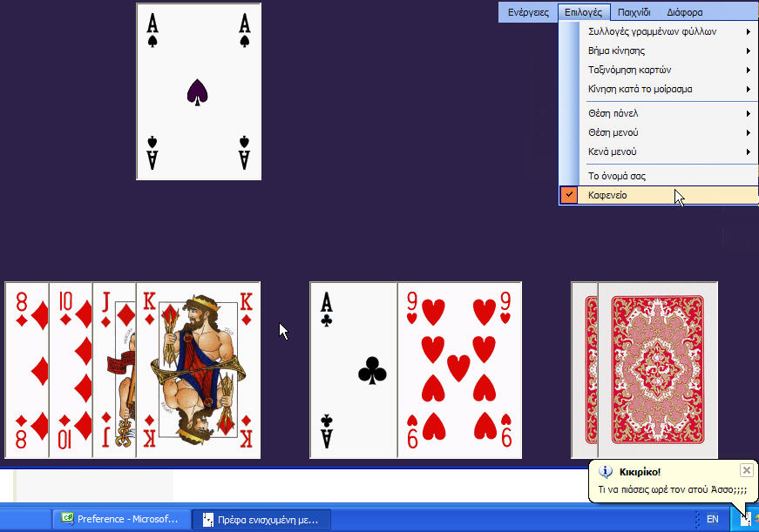Click the top face-down red card
Screen dimensions: 759x532
[658, 370]
